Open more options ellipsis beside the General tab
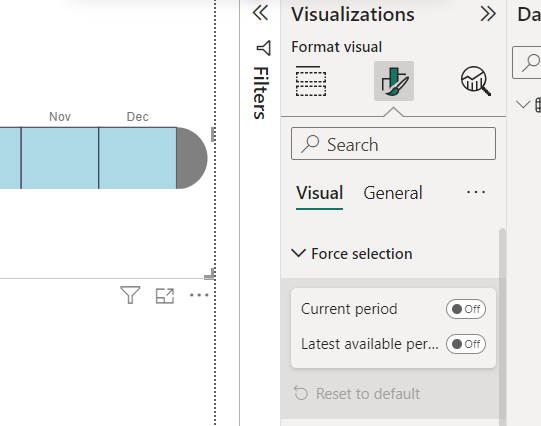The height and width of the screenshot is (426, 541). [476, 192]
